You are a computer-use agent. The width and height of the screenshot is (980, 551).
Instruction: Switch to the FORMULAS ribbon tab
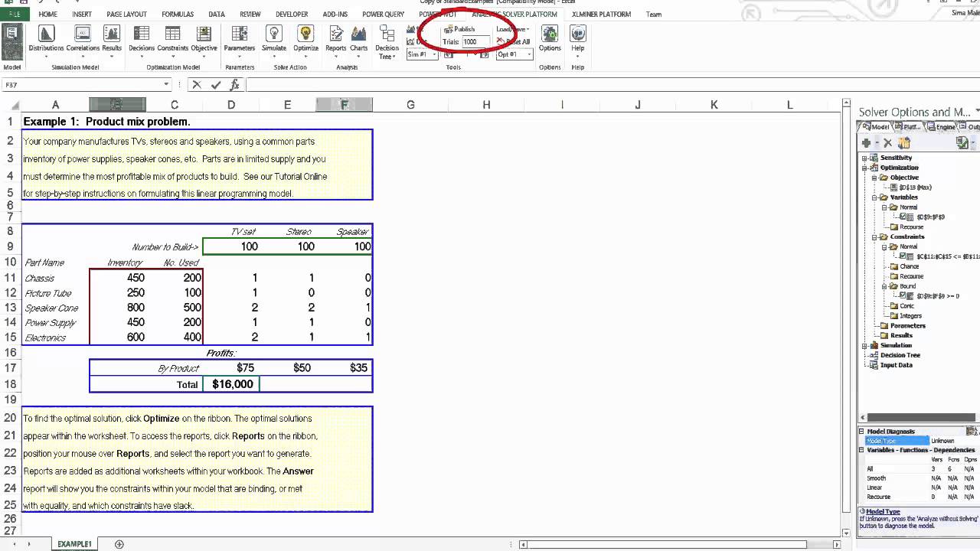(x=178, y=14)
